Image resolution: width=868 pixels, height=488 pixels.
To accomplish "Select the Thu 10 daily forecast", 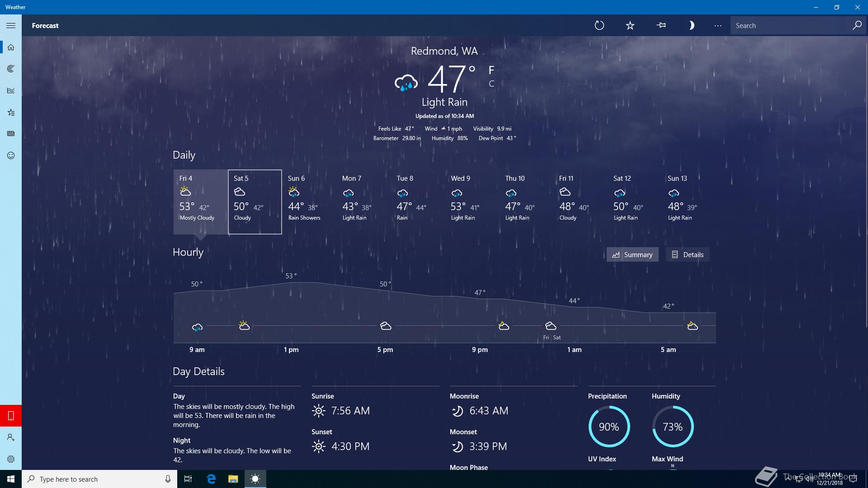I will [x=526, y=202].
